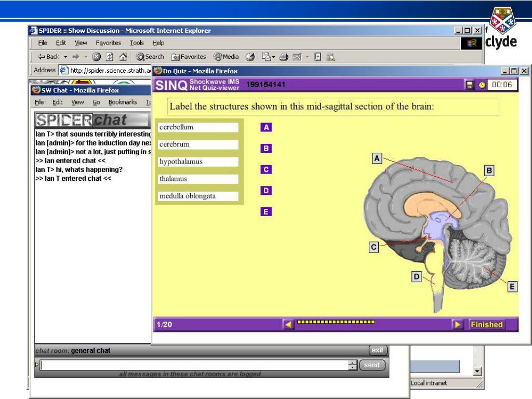Click the stepper arrows beside chat input

pos(353,365)
